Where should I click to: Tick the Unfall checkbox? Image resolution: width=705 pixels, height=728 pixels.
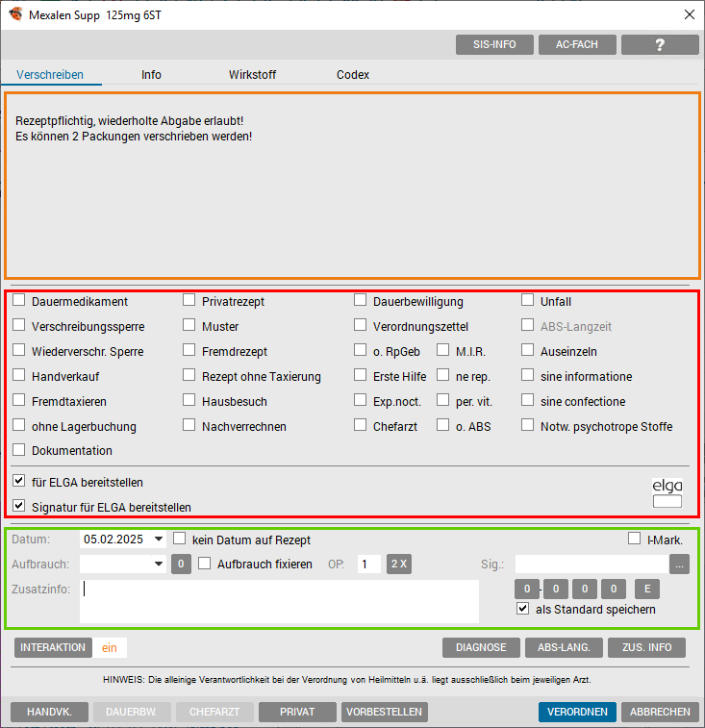(528, 300)
